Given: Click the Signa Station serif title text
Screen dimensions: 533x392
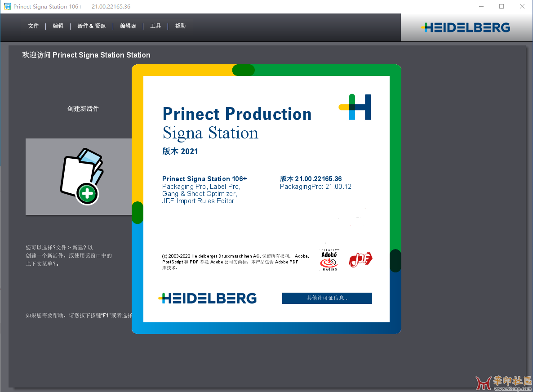Looking at the screenshot, I should (x=210, y=133).
